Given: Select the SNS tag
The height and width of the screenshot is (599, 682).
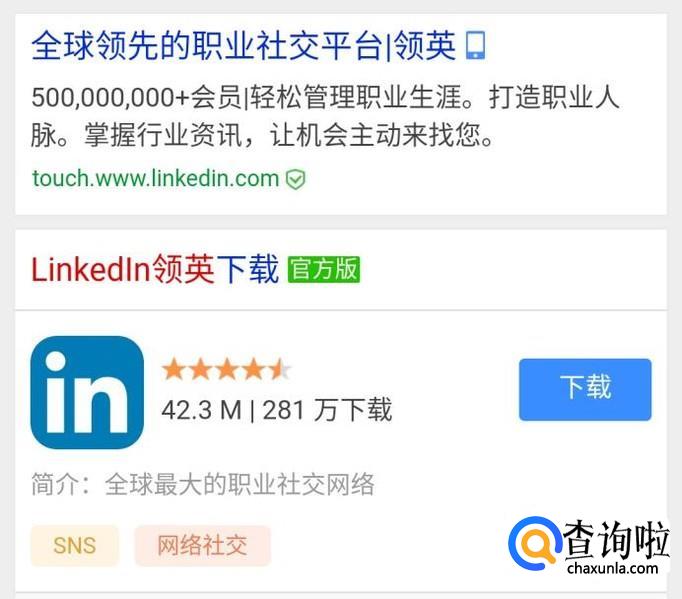Looking at the screenshot, I should click(x=74, y=545).
